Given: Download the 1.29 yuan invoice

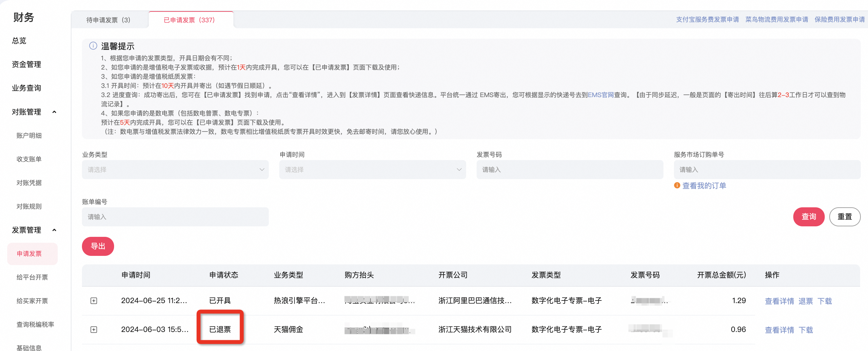Looking at the screenshot, I should click(x=824, y=301).
